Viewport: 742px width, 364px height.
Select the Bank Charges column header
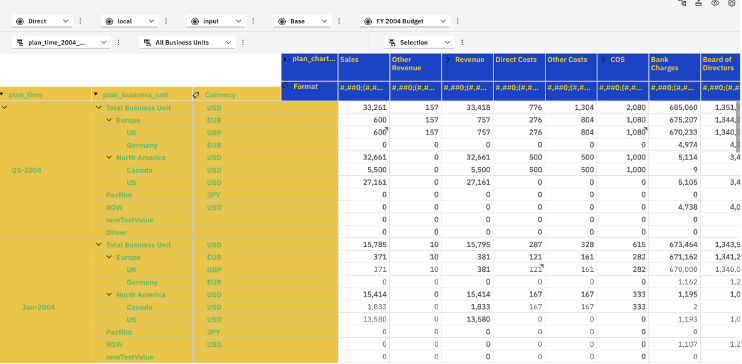[x=674, y=67]
